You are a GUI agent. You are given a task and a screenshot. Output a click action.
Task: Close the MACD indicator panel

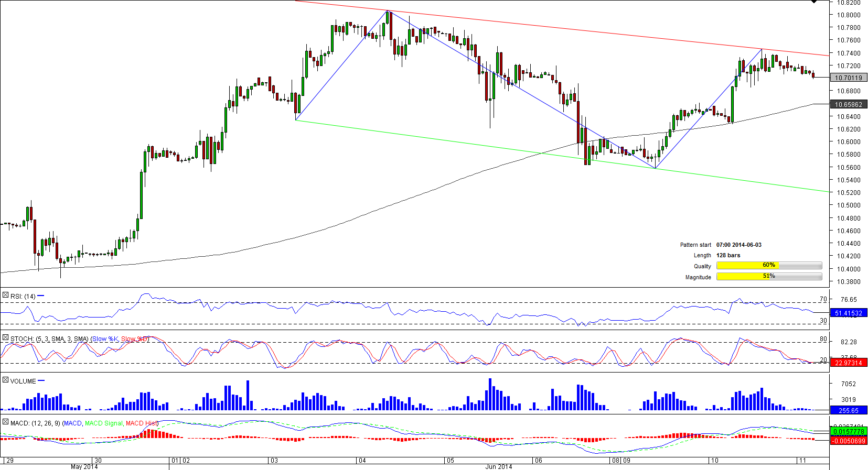pyautogui.click(x=5, y=422)
